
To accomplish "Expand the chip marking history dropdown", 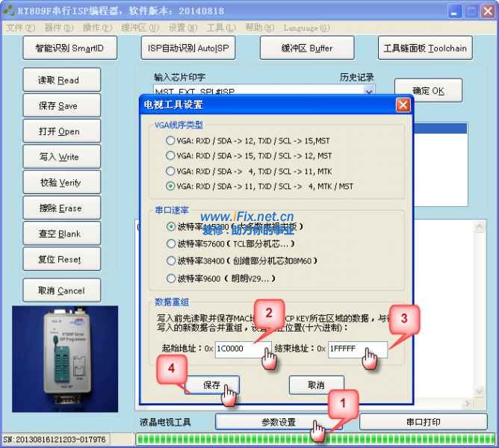I will coord(369,92).
